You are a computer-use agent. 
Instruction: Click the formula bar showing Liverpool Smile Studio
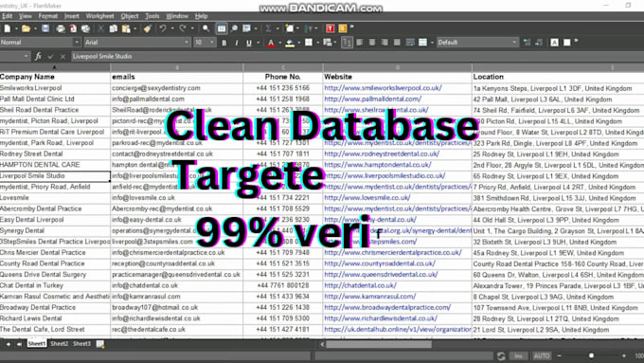click(x=357, y=56)
